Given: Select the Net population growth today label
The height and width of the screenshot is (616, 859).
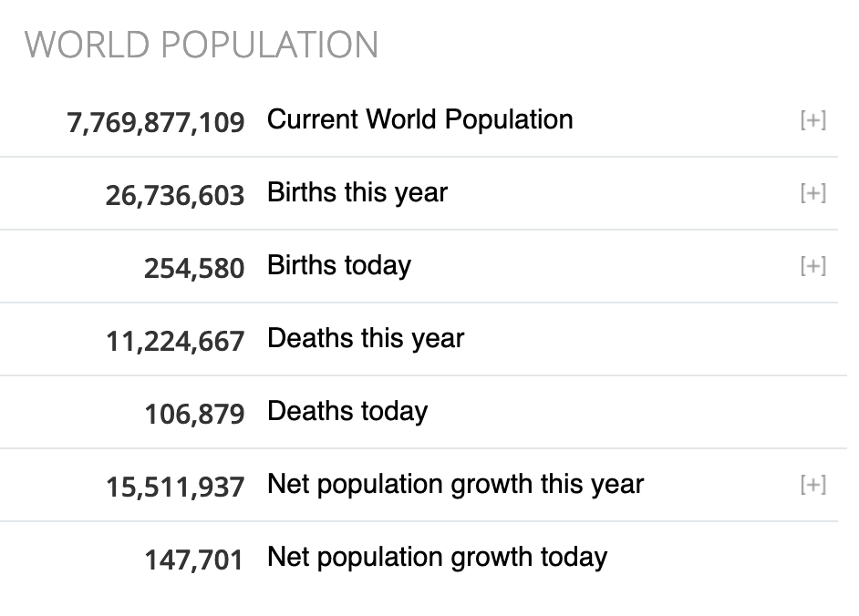Looking at the screenshot, I should (x=437, y=558).
